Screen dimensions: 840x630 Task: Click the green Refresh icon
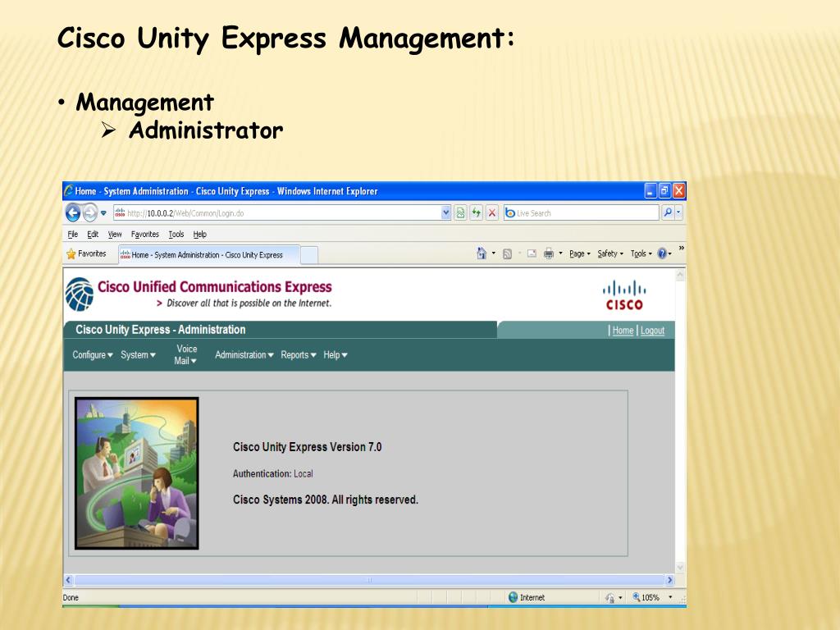(x=477, y=213)
